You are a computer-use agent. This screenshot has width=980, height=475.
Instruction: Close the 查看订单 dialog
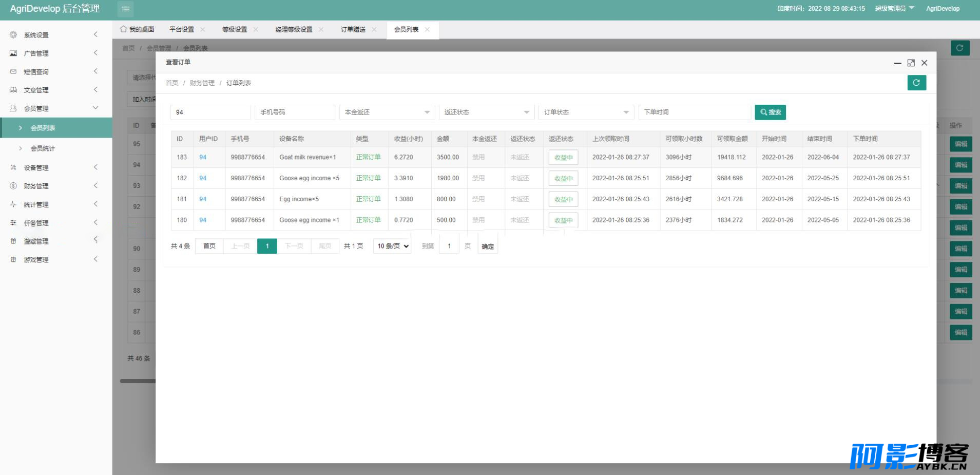[x=924, y=63]
